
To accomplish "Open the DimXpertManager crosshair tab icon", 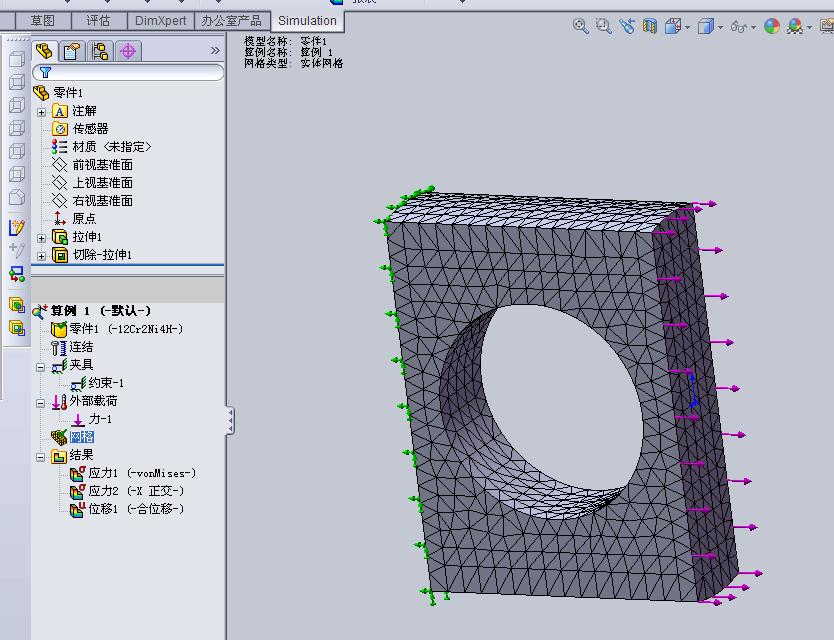I will (x=128, y=51).
